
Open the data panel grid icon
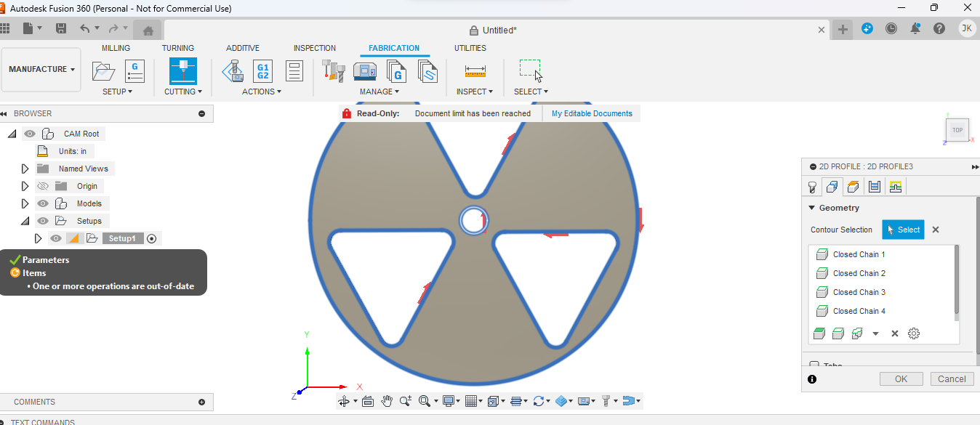tap(4, 28)
